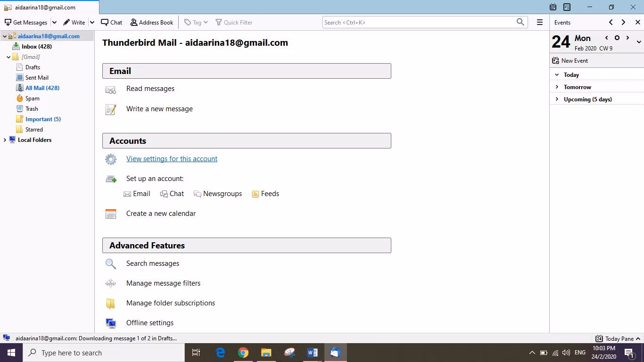Click the Get Messages button
This screenshot has height=362, width=644.
coord(26,22)
